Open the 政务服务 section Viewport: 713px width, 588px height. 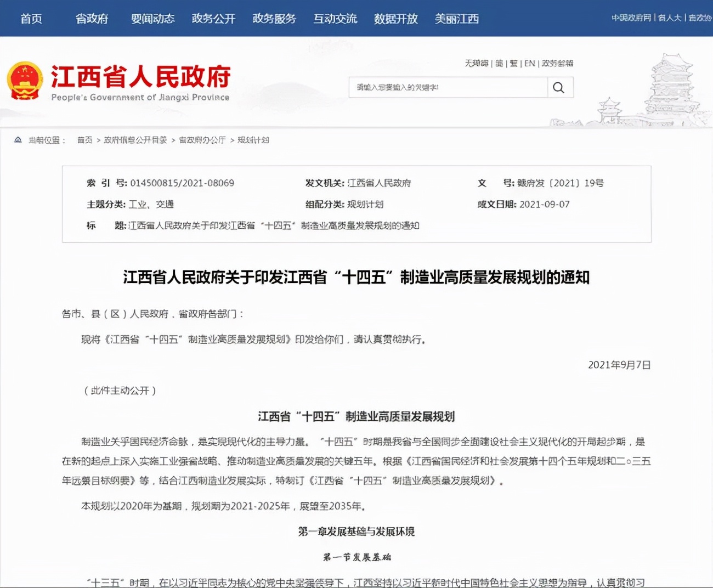pyautogui.click(x=274, y=18)
